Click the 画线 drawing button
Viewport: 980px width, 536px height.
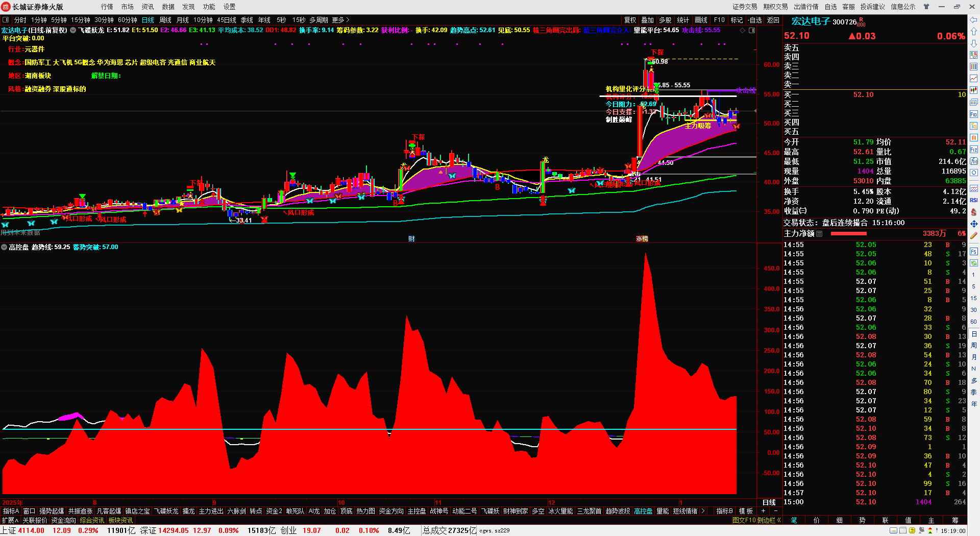coord(701,20)
